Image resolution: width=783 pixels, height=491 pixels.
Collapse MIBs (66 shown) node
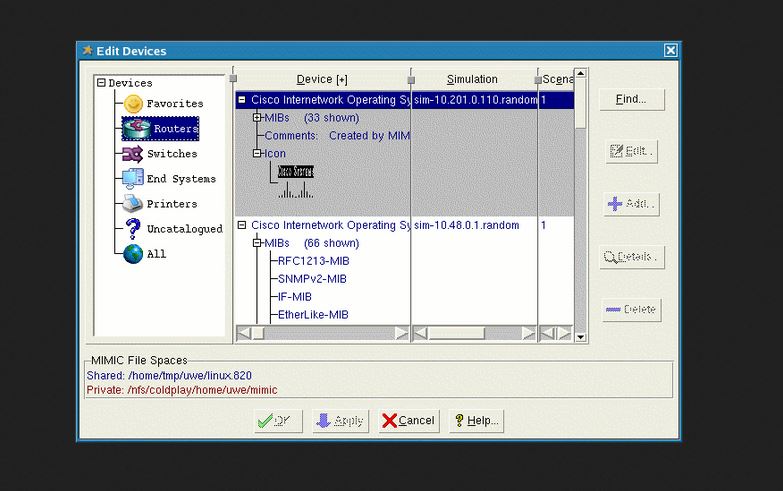[257, 243]
